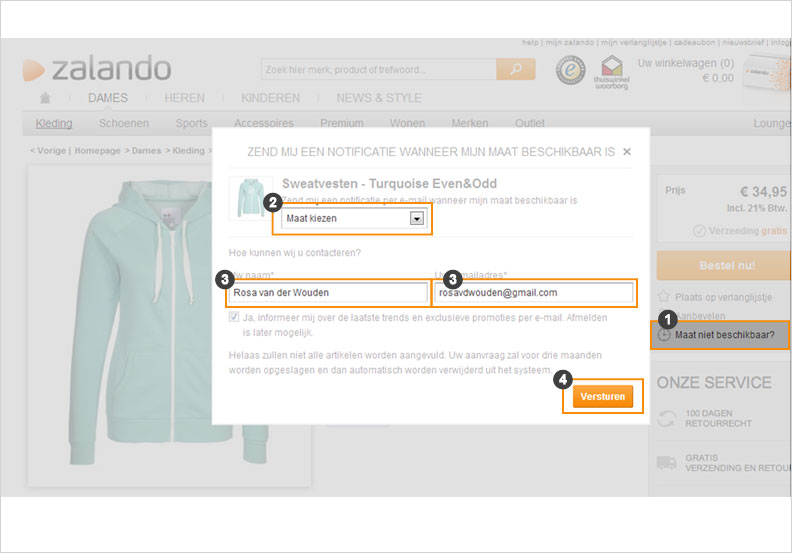Click the e-mail address input field
The image size is (792, 553).
click(533, 293)
